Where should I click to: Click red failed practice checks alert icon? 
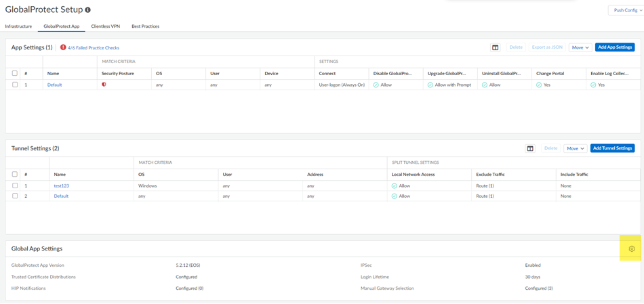pyautogui.click(x=63, y=47)
